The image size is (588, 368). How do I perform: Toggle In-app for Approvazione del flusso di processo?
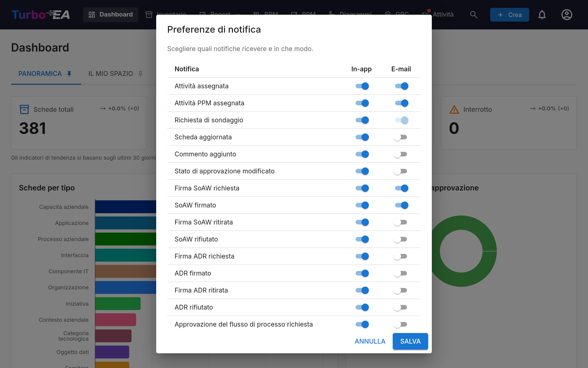coord(362,325)
